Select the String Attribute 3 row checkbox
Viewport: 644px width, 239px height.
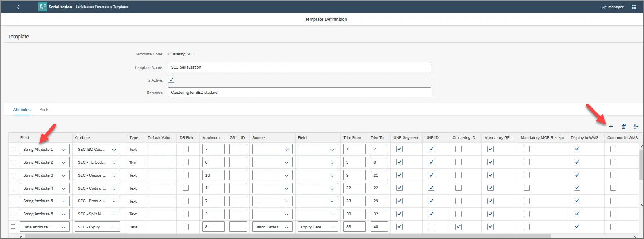[x=13, y=175]
